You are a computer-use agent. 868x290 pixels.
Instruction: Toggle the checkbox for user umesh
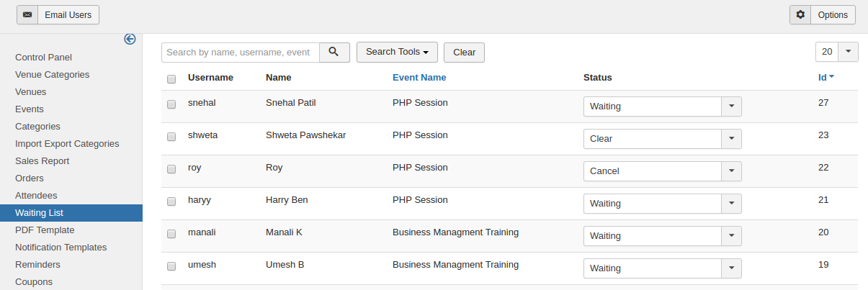pos(171,266)
